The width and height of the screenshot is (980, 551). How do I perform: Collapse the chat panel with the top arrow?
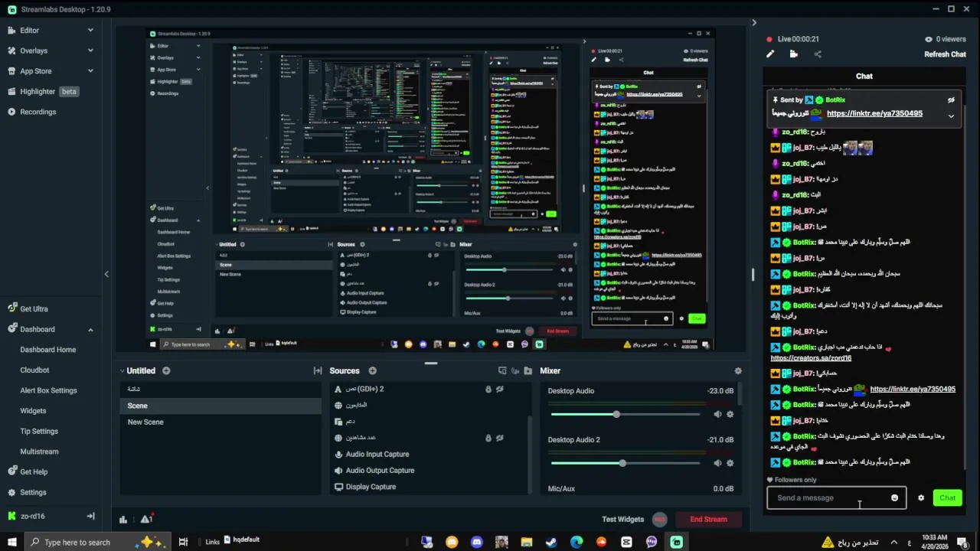(x=754, y=23)
